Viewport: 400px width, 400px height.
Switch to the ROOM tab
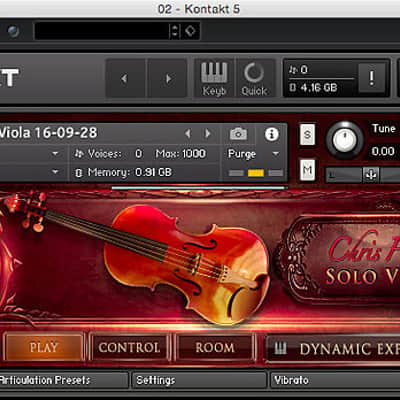pyautogui.click(x=215, y=348)
